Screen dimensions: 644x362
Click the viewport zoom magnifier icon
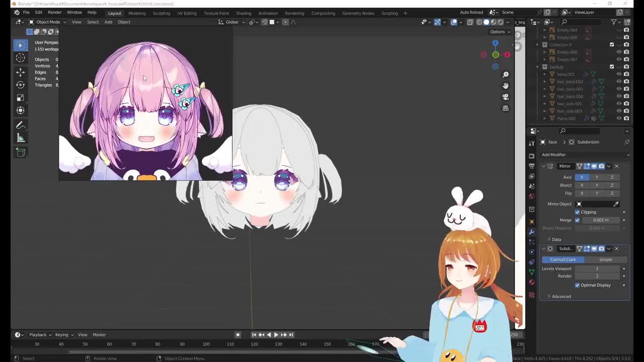506,74
